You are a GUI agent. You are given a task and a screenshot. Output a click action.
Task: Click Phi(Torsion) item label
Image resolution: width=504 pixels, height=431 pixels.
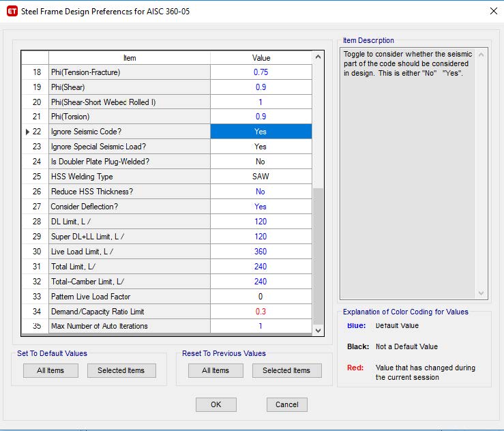[70, 117]
